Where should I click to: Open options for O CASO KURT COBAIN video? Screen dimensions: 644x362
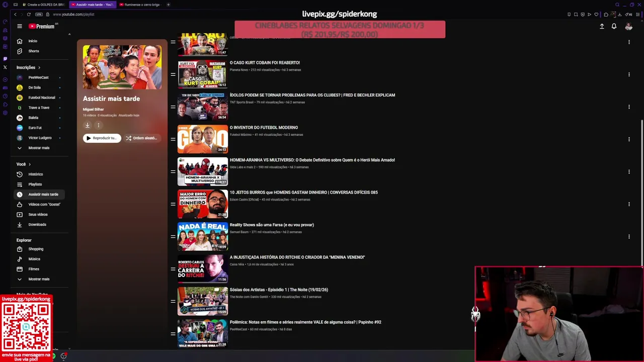point(629,74)
